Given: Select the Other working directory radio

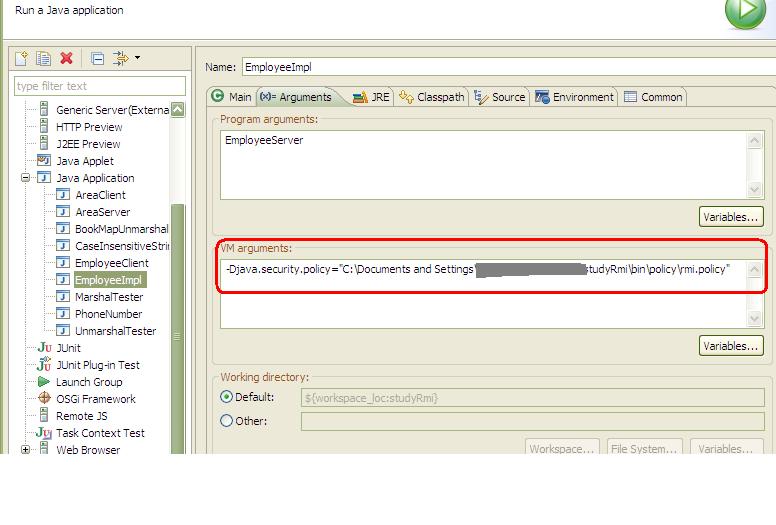Looking at the screenshot, I should tap(226, 421).
